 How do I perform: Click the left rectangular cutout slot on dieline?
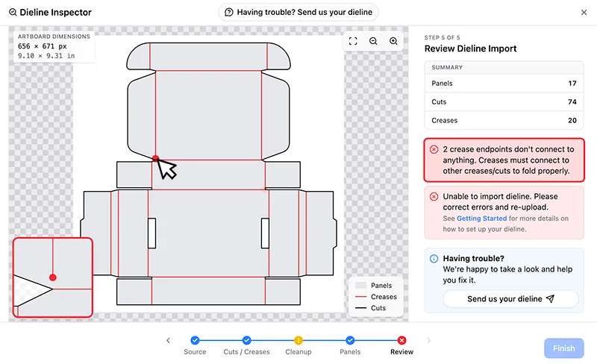click(x=152, y=233)
